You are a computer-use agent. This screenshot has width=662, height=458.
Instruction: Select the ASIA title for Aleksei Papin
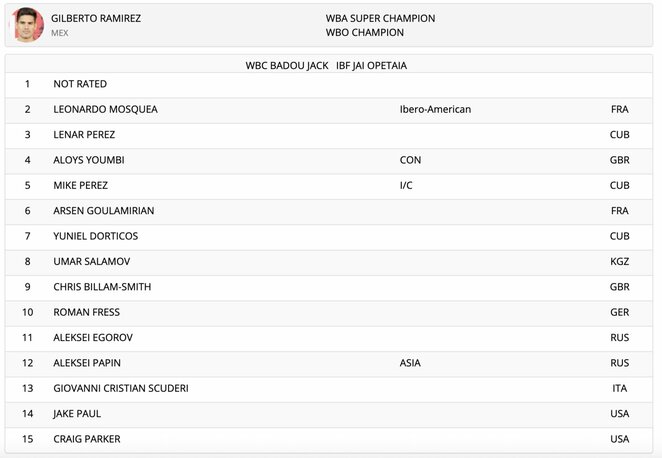(410, 363)
